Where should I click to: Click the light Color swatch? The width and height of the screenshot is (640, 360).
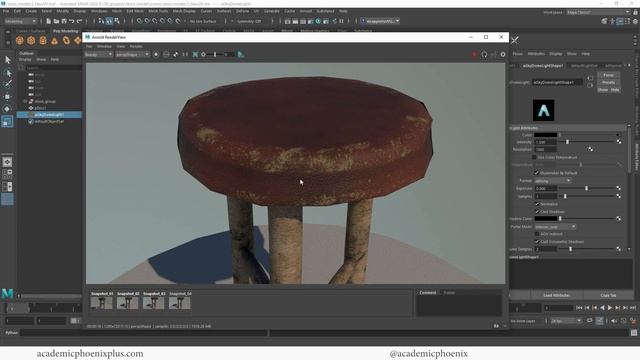click(545, 135)
